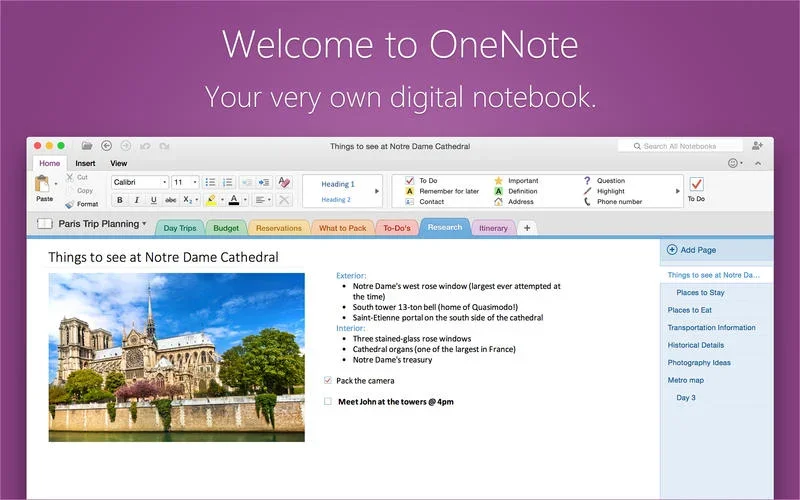
Task: Click the notebook icon beside Paris Trip Planning
Action: click(45, 223)
